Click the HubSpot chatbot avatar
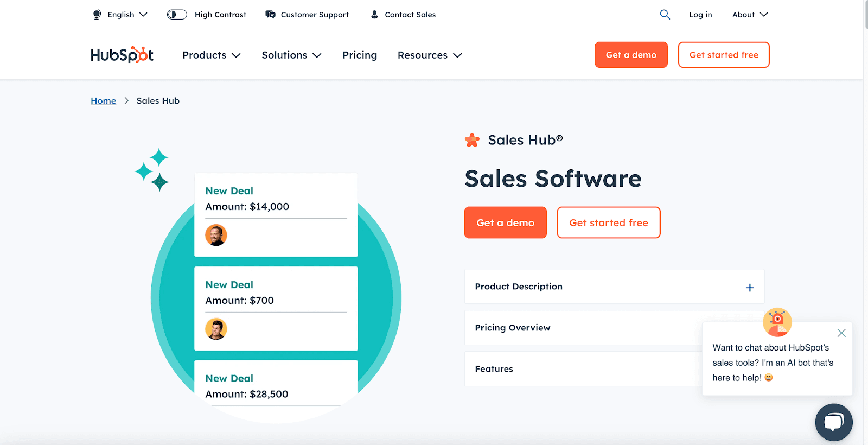Image resolution: width=868 pixels, height=445 pixels. (777, 322)
